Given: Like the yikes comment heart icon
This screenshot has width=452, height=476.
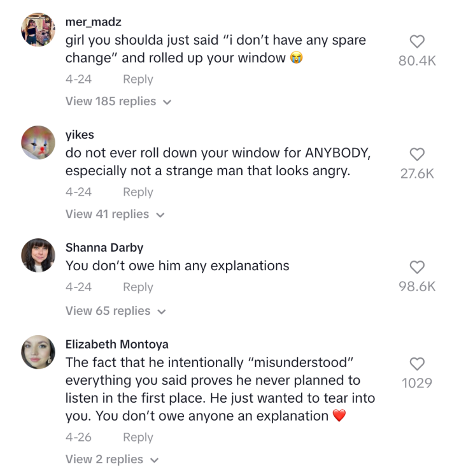Looking at the screenshot, I should (417, 154).
